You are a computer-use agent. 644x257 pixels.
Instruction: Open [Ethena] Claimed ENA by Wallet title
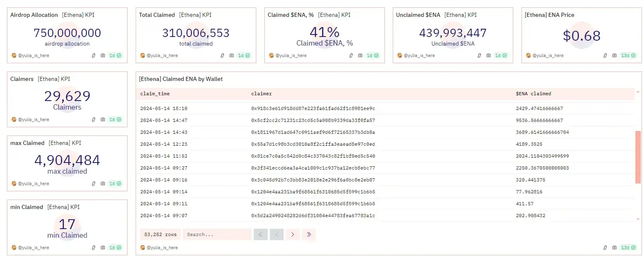181,79
